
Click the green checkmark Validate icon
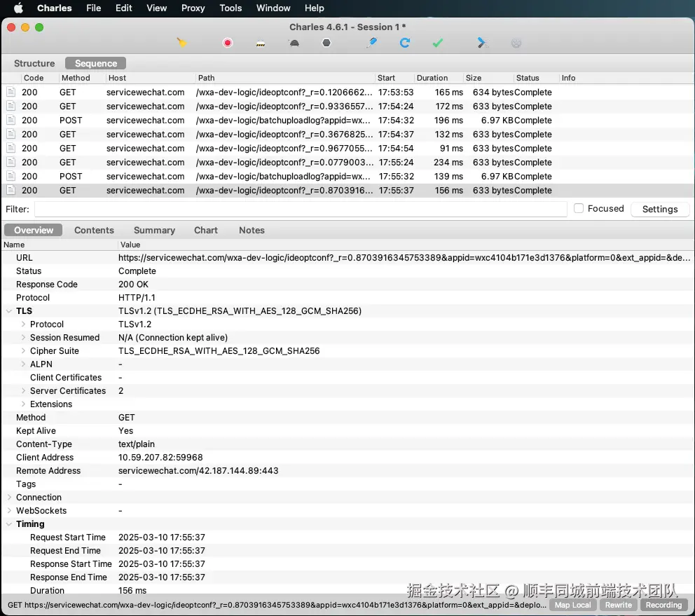pyautogui.click(x=437, y=43)
